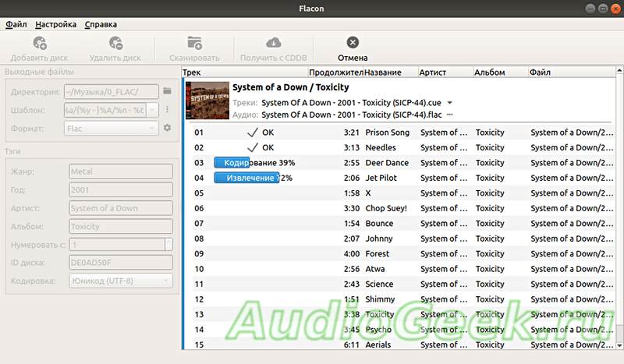Select track 01 Prison Song
The image size is (624, 364).
point(403,132)
